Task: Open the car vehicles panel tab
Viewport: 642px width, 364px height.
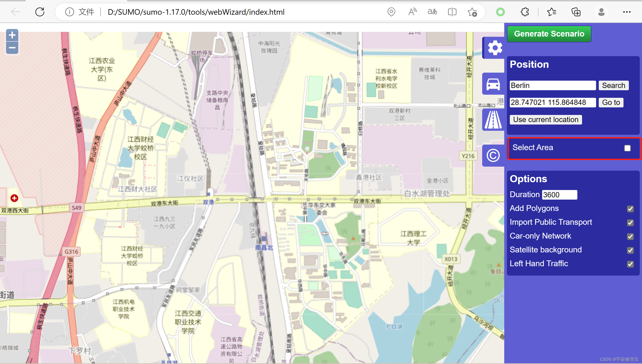Action: (x=493, y=84)
